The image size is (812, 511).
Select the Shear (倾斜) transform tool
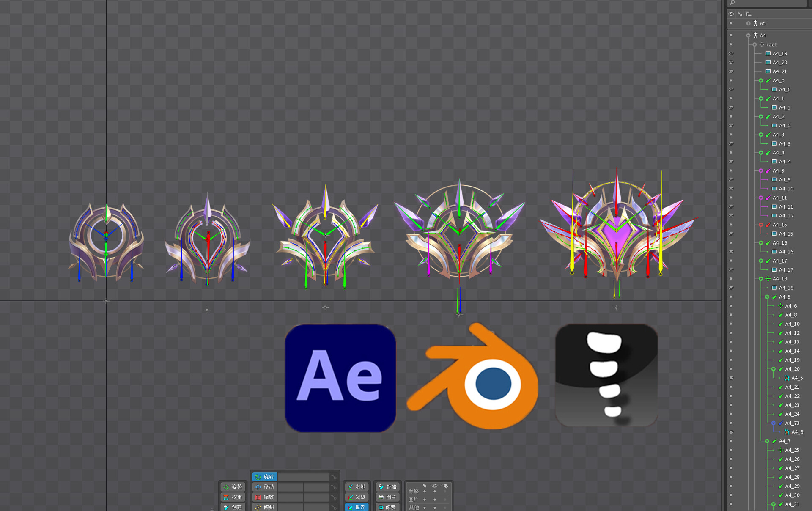(x=266, y=507)
